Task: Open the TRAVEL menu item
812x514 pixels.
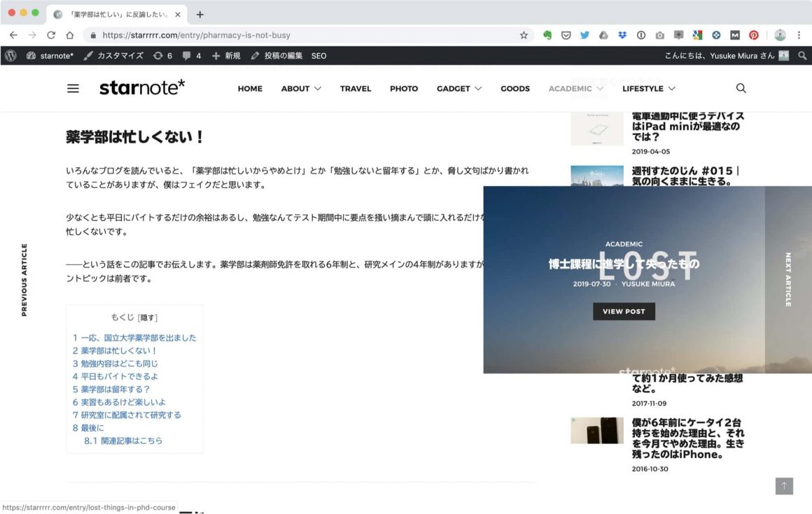Action: (x=356, y=89)
